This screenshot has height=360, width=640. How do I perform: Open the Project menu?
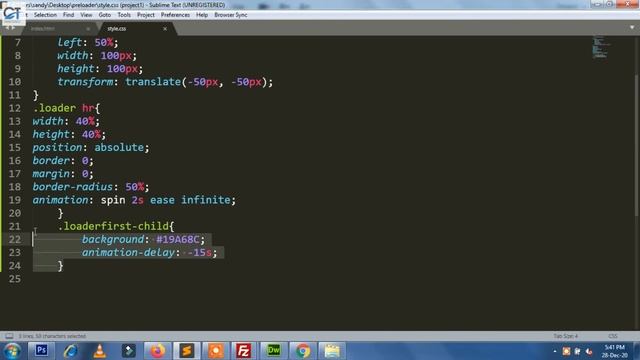[x=146, y=15]
